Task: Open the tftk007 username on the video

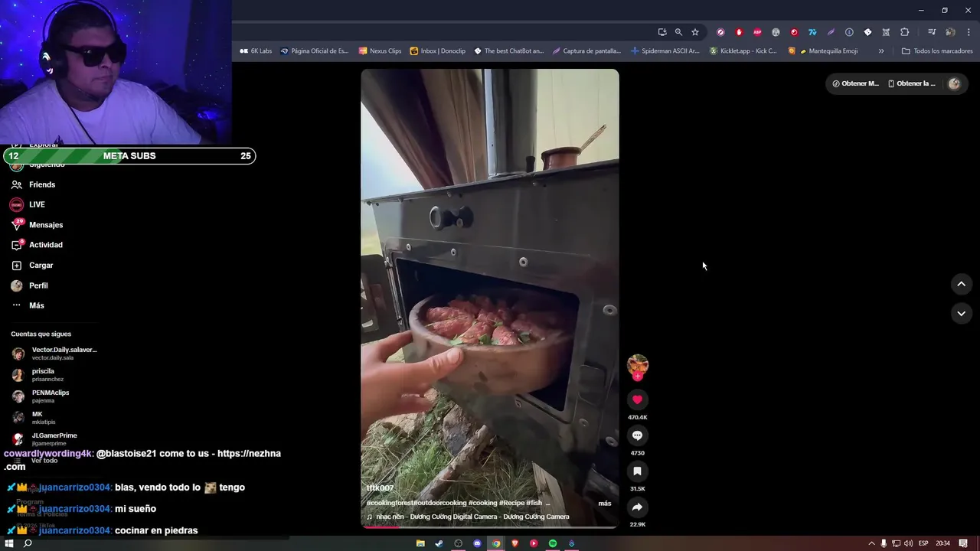Action: (x=380, y=487)
